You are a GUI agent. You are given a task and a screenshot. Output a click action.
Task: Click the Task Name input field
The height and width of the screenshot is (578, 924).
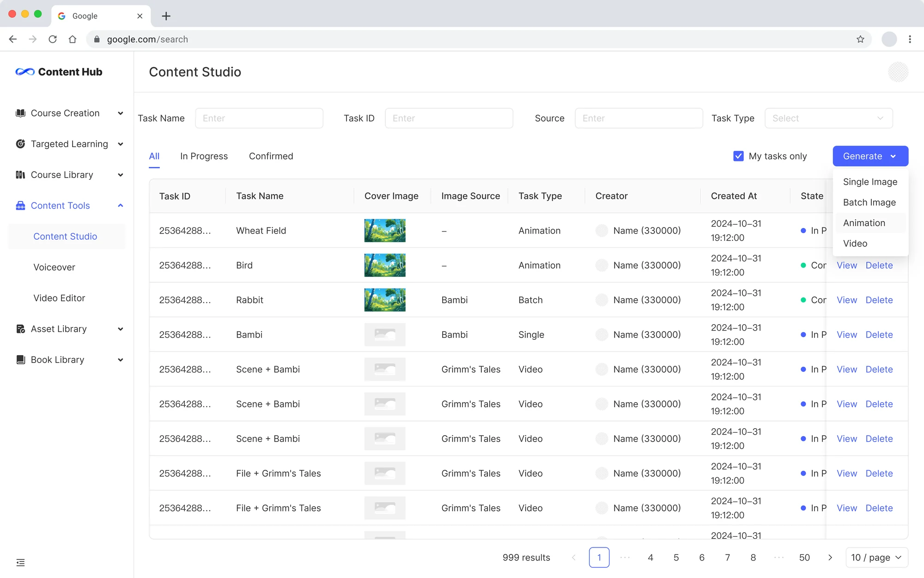point(259,118)
